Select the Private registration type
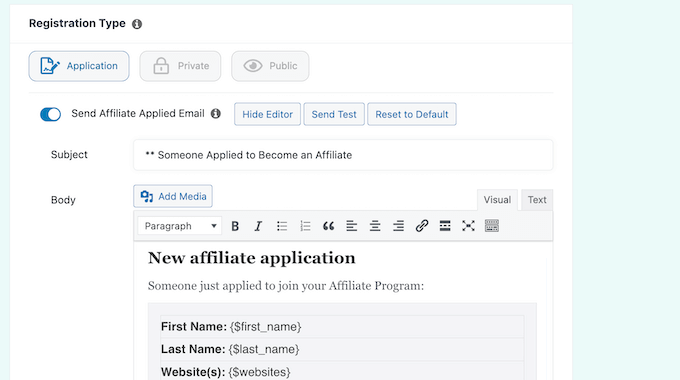Screen dimensions: 680x380 180,66
